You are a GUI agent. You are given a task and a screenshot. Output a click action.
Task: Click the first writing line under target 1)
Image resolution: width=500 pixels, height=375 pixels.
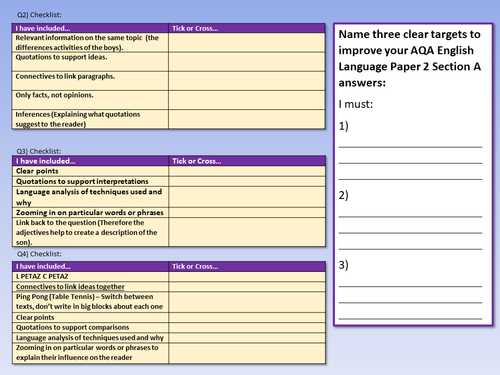[x=410, y=147]
